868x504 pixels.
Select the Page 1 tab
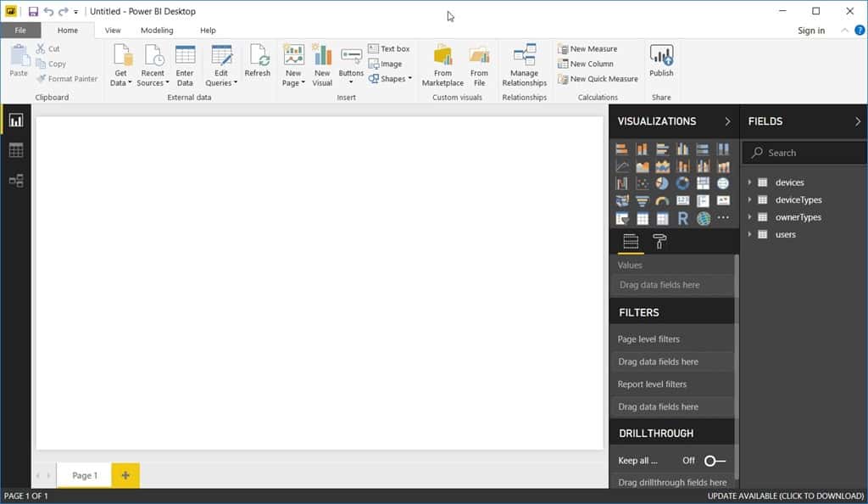85,475
